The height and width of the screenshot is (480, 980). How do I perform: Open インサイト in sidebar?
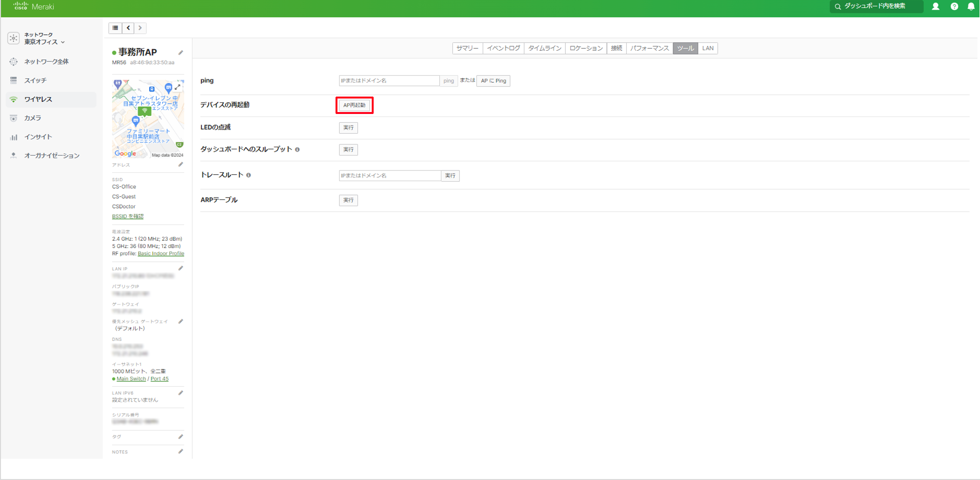coord(38,137)
